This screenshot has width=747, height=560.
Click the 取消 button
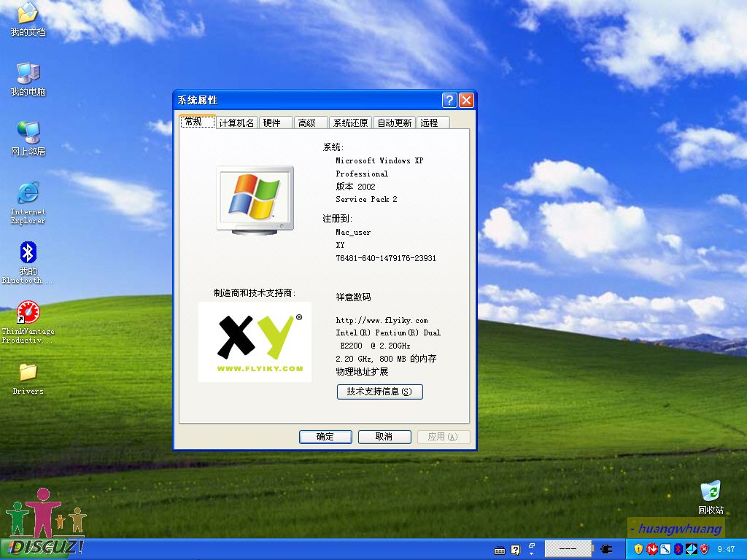click(384, 437)
